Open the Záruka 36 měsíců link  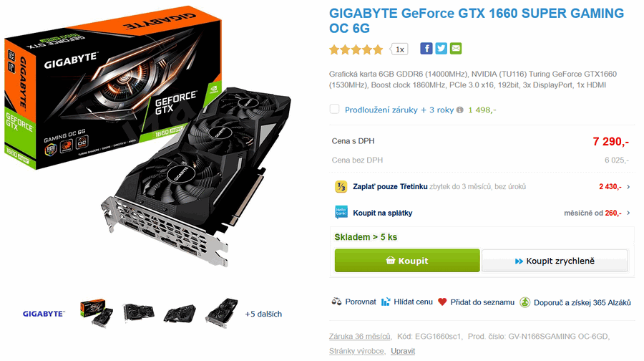(360, 337)
